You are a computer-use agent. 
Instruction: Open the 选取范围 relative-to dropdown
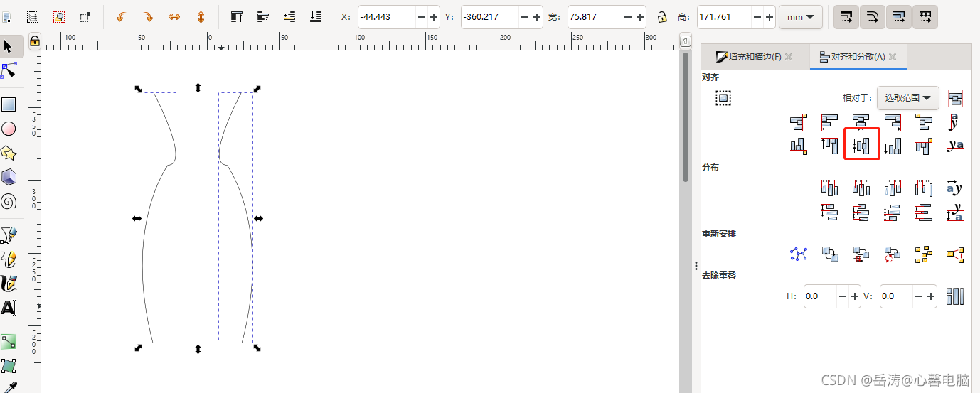pos(907,98)
